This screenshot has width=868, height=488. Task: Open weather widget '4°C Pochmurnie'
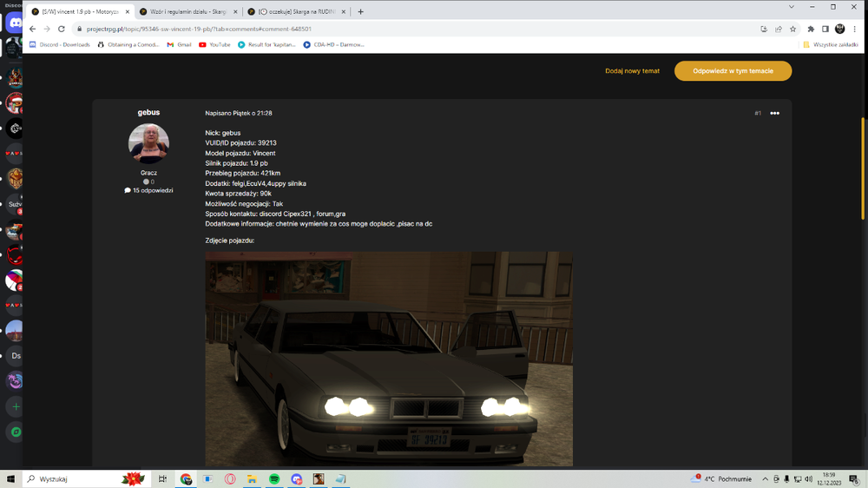coord(720,479)
